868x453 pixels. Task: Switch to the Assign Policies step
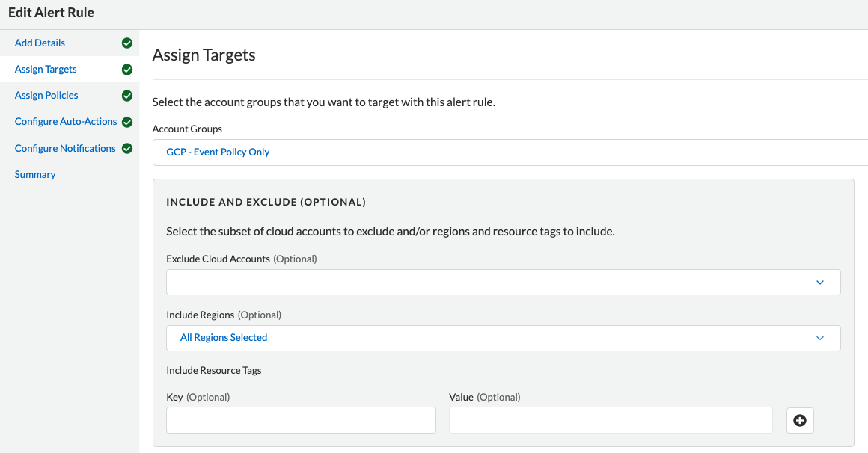46,96
